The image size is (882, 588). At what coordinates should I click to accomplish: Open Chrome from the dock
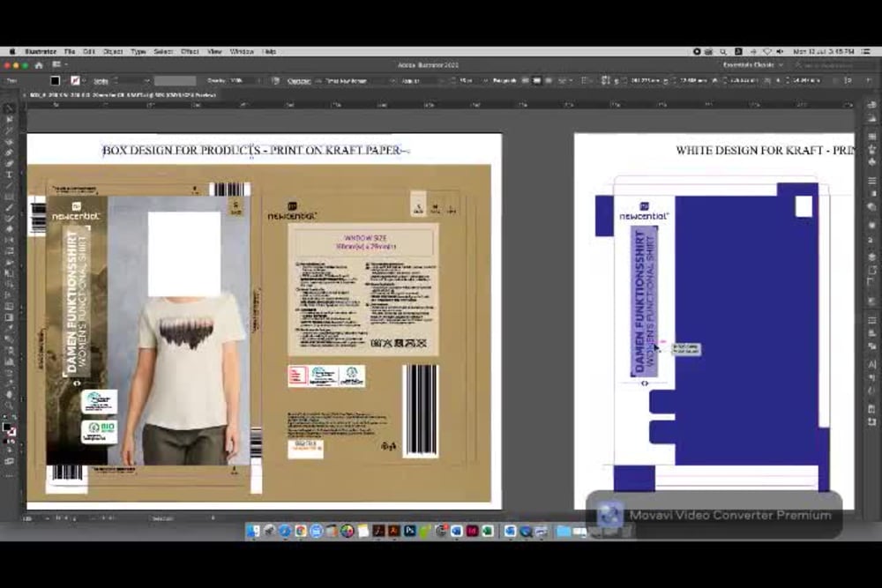[x=301, y=530]
